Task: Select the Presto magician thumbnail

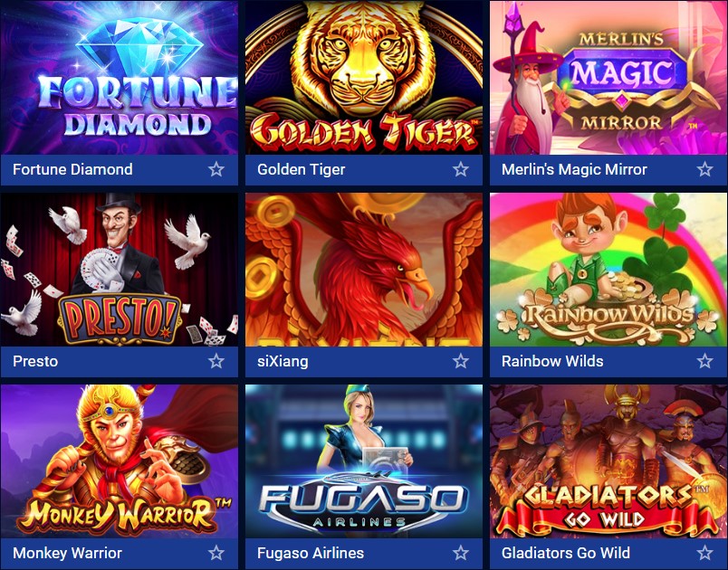Action: click(120, 270)
